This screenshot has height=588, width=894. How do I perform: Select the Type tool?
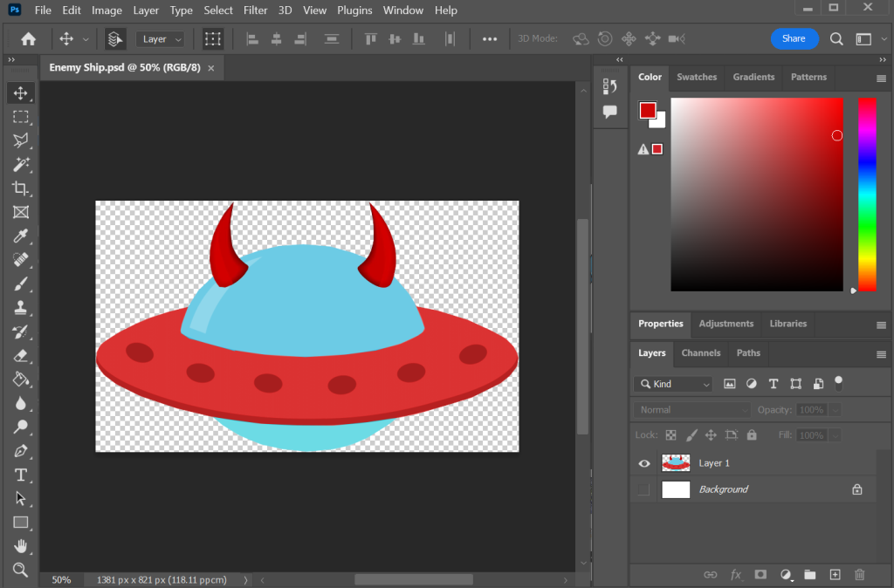(21, 475)
